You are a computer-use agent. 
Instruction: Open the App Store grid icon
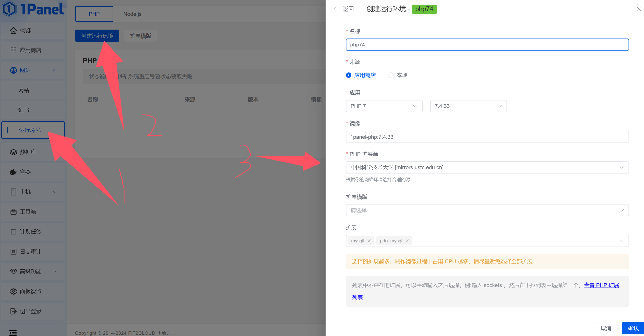coord(13,50)
